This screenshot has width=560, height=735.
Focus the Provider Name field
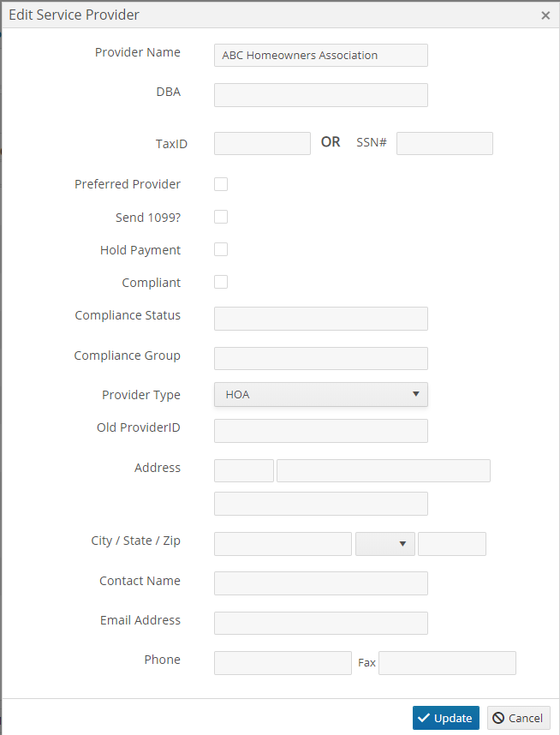321,56
